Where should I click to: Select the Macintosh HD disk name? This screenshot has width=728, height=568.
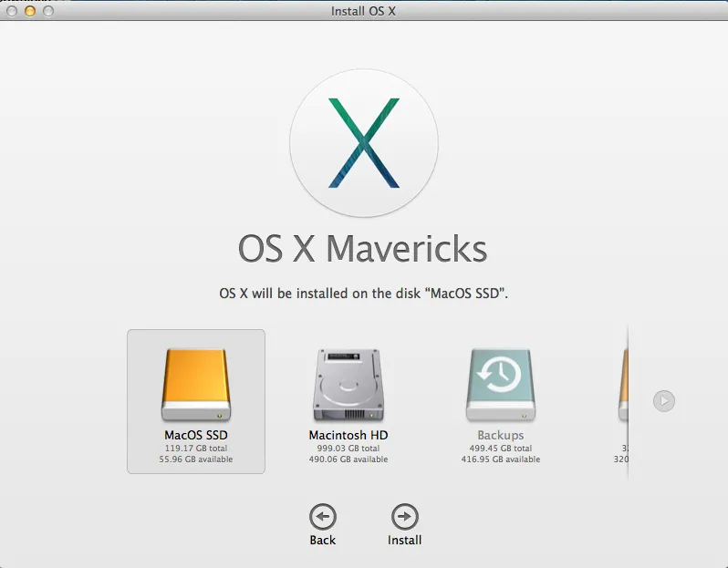pos(348,435)
